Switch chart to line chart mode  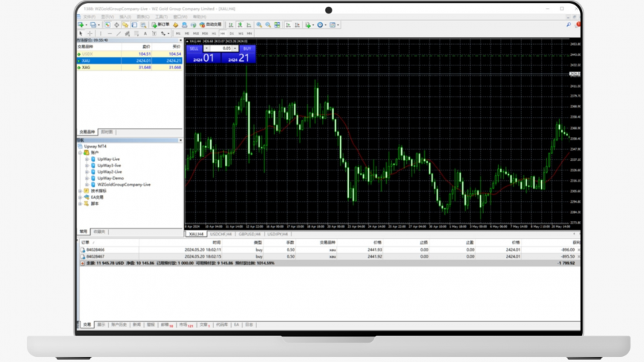click(x=249, y=25)
